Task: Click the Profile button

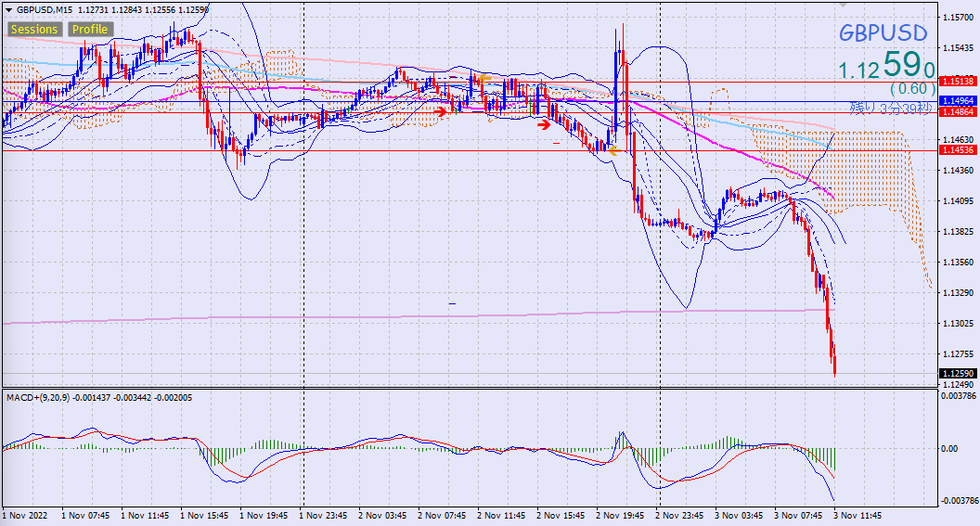Action: pos(89,30)
